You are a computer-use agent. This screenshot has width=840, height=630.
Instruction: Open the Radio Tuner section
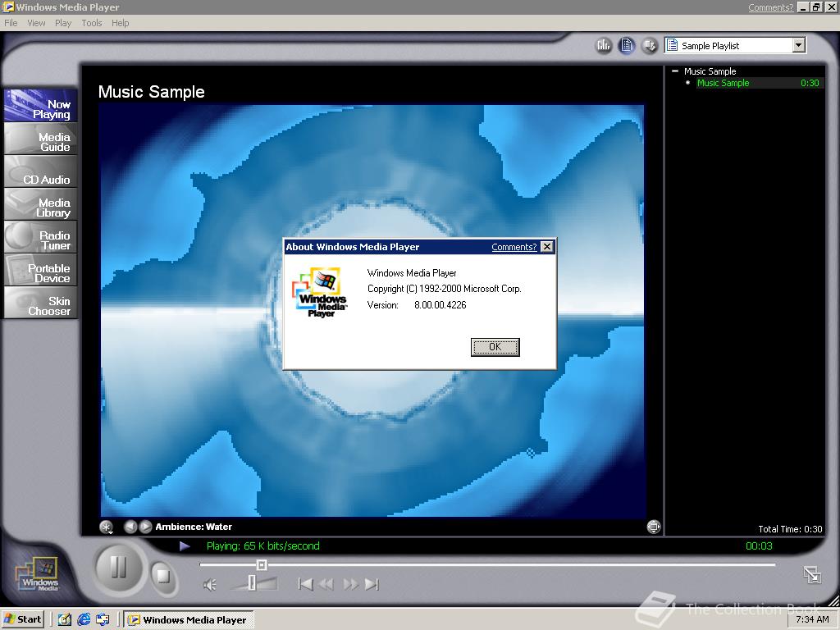tap(41, 237)
